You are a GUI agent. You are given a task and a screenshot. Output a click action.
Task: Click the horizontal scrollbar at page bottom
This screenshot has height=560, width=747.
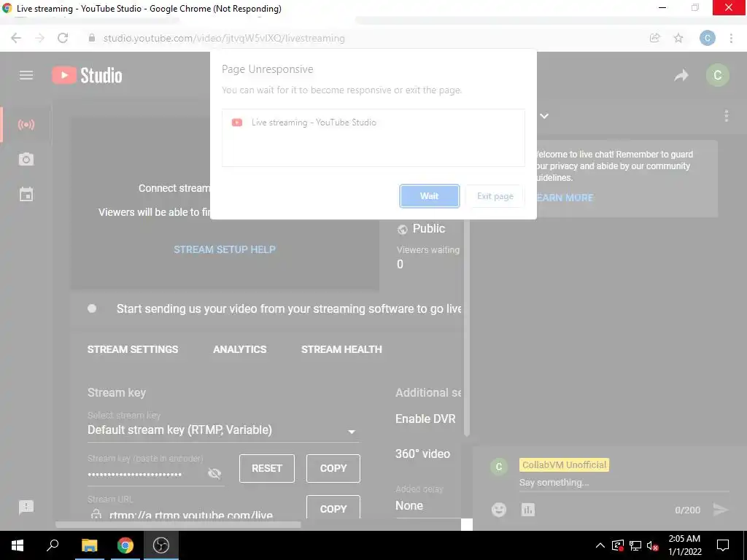(x=178, y=524)
